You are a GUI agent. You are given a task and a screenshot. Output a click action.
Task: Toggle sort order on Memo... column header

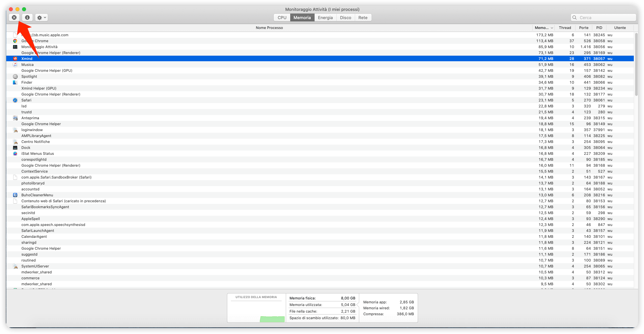pos(544,28)
